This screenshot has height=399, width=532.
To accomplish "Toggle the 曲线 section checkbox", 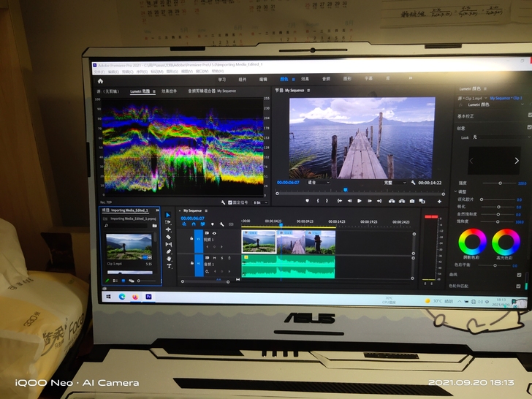I will tap(519, 275).
